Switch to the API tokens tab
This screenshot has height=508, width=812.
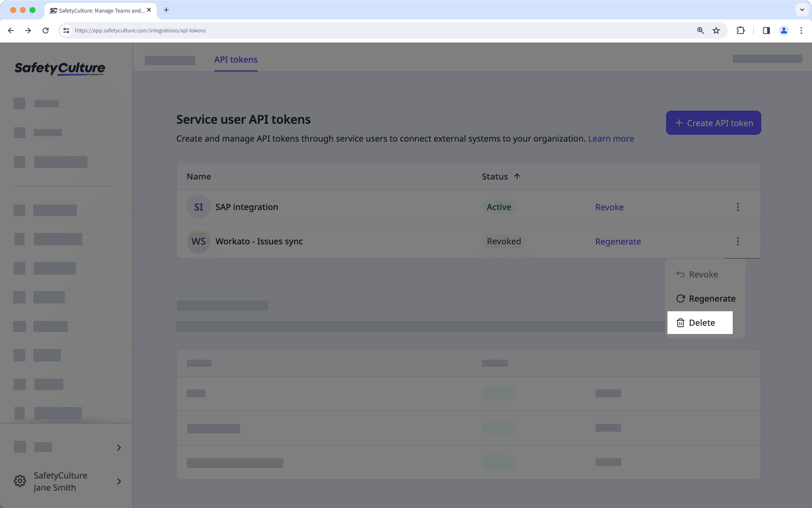(x=235, y=59)
